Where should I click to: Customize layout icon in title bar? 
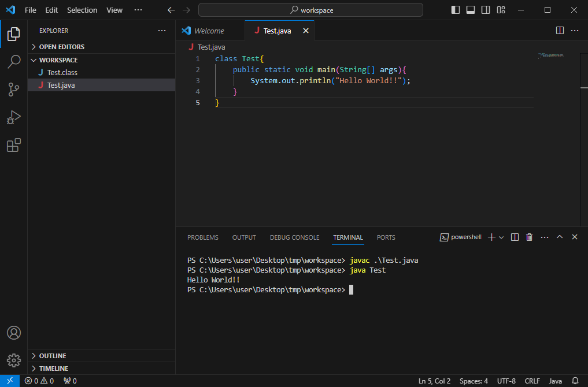coord(501,10)
